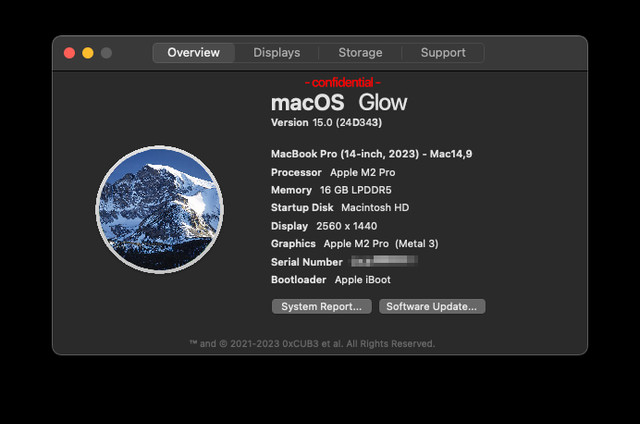The image size is (640, 424).
Task: Click the Graphics 'Apple M2 Pro (Metal 3)' value
Action: (381, 244)
